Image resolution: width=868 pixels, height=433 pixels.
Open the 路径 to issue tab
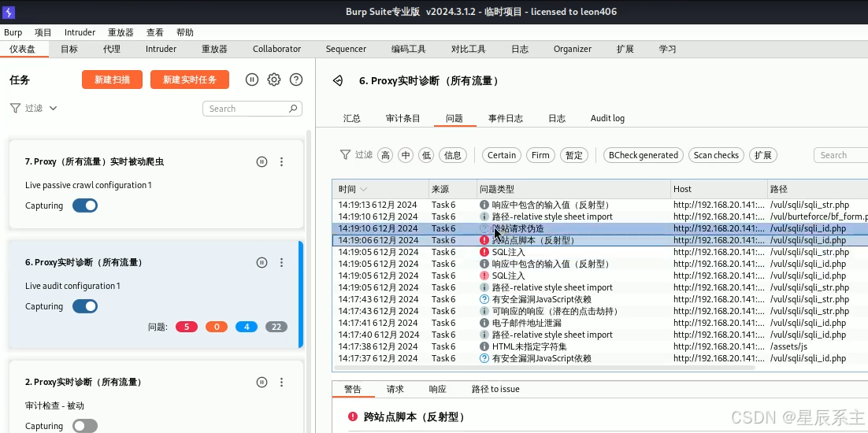pyautogui.click(x=495, y=389)
